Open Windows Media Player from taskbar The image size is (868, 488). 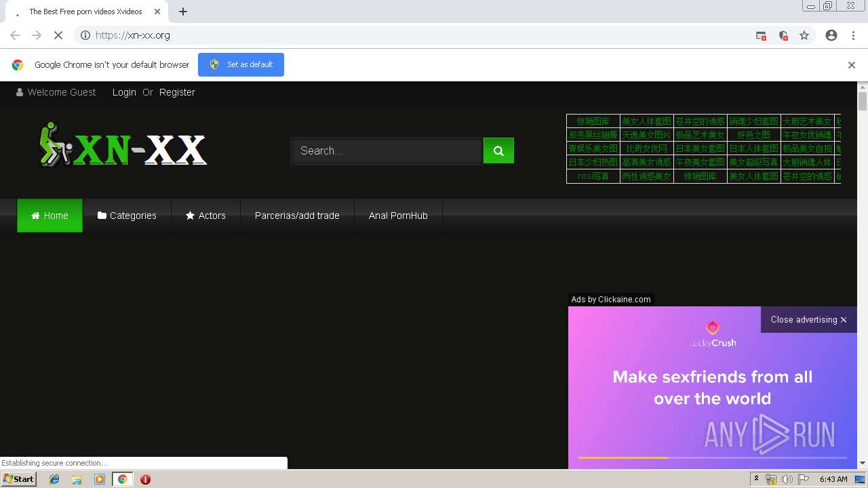click(100, 479)
